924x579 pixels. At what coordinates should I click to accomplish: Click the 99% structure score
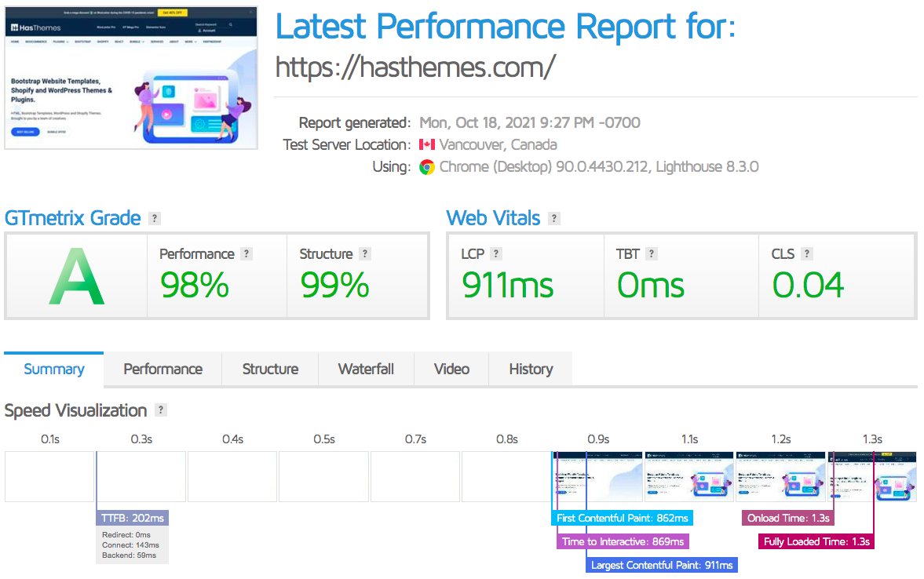point(334,286)
